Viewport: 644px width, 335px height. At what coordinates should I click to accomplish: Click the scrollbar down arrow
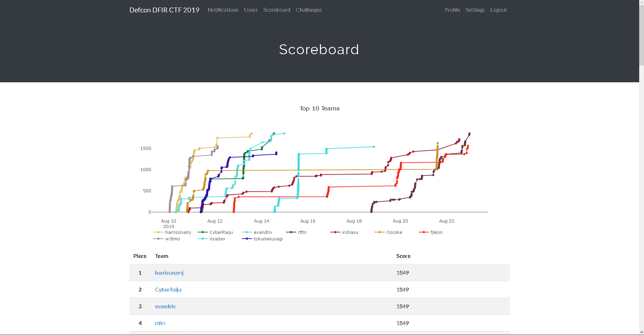[642, 332]
